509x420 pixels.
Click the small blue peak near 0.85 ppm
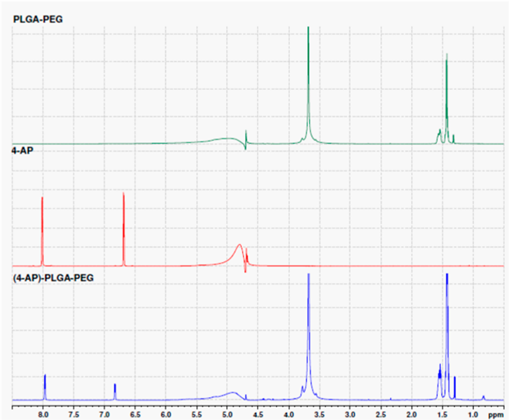[483, 398]
